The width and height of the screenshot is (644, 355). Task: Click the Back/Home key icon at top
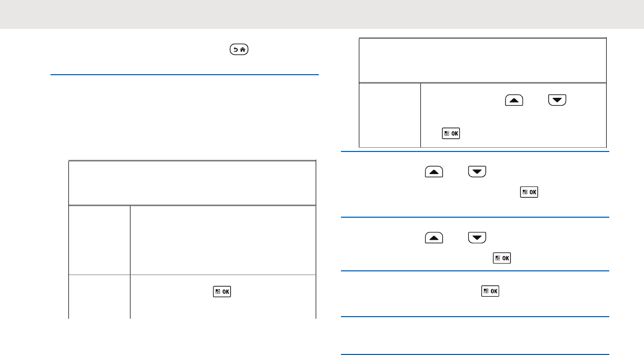click(239, 50)
